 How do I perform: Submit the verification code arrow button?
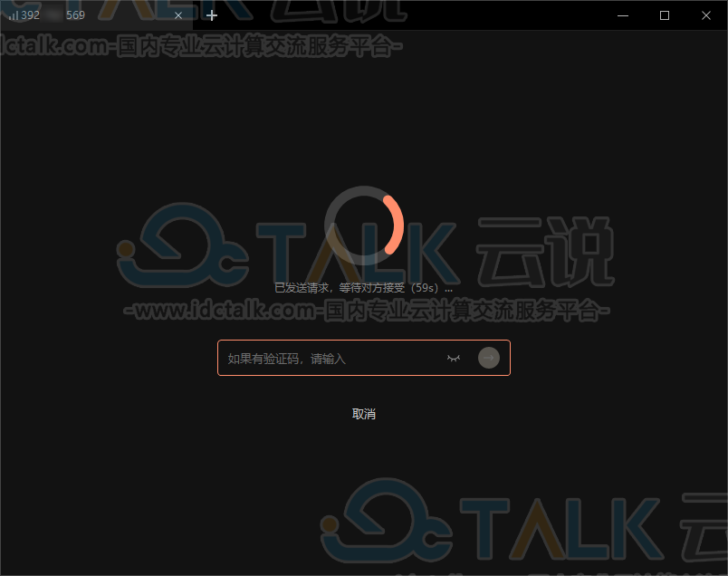[488, 358]
